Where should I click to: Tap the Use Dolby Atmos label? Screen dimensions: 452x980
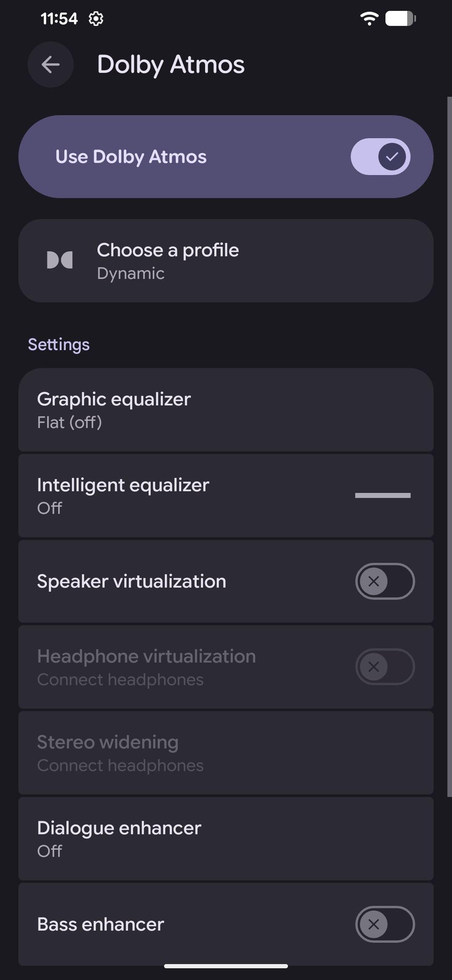tap(131, 157)
